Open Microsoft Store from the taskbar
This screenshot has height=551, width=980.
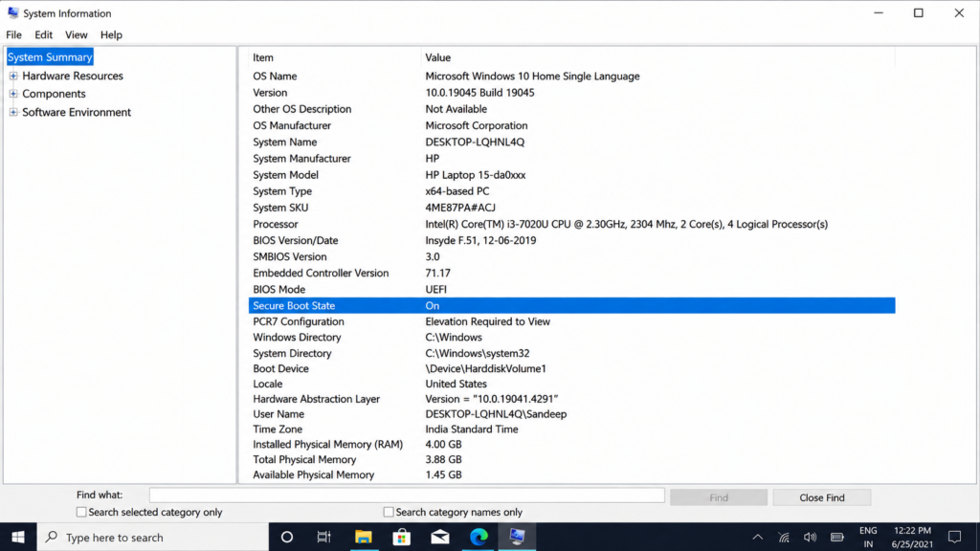click(401, 537)
